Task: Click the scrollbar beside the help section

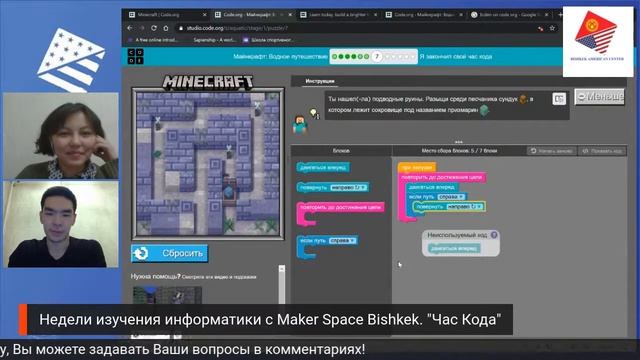Action: [282, 284]
